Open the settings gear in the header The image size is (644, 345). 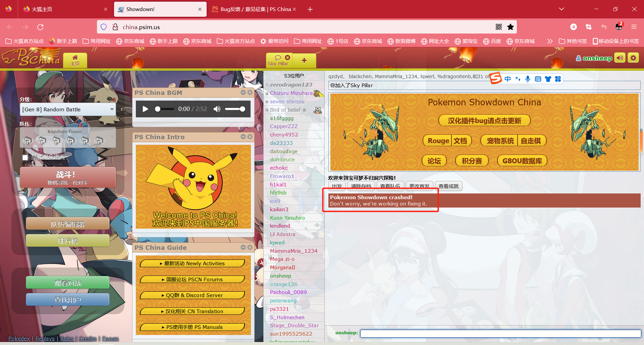pos(633,58)
